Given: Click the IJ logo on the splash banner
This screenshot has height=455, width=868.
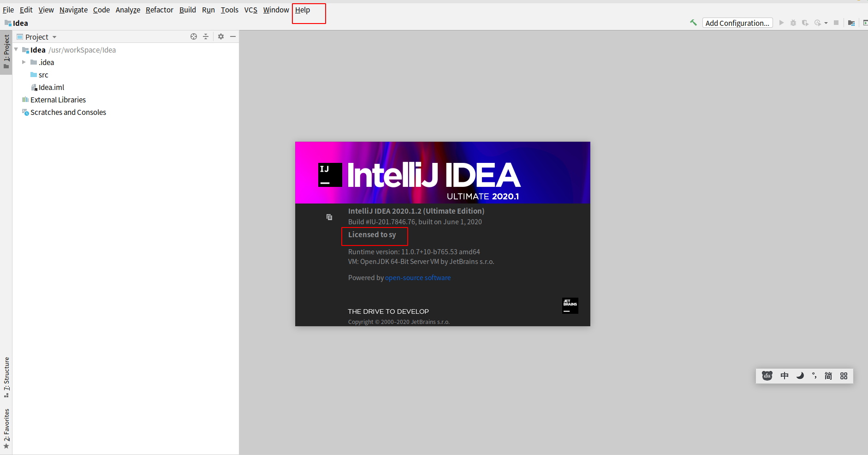Looking at the screenshot, I should tap(330, 175).
